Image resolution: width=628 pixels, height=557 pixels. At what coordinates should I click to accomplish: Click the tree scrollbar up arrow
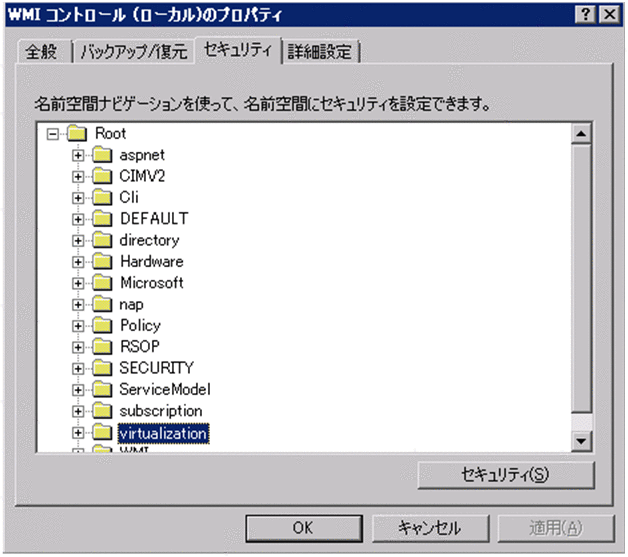pyautogui.click(x=581, y=134)
